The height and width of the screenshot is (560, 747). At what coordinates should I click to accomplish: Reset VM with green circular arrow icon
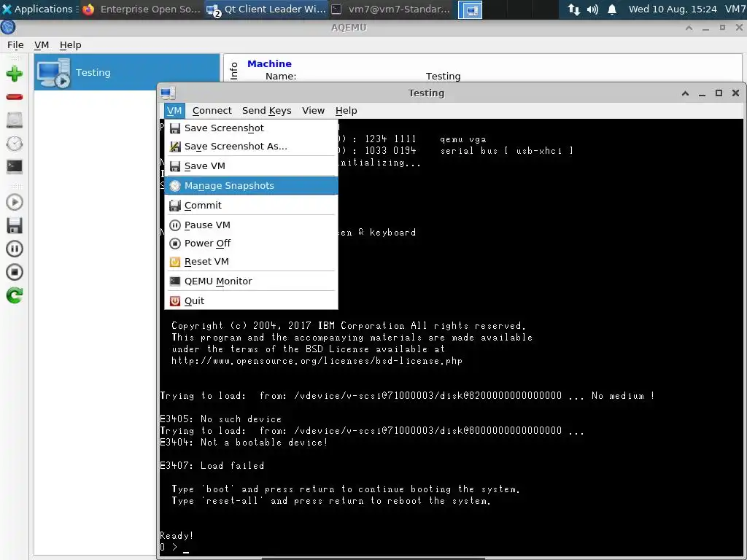15,295
